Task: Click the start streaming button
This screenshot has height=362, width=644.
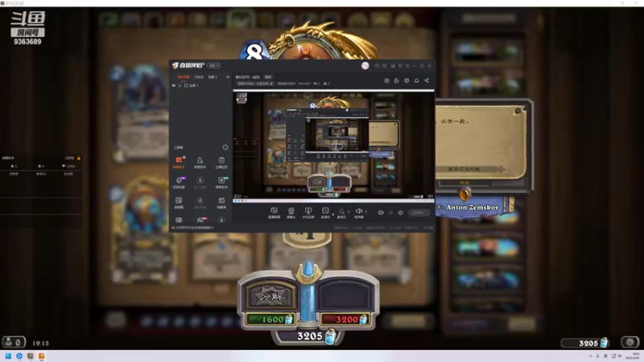Action: coord(419,212)
